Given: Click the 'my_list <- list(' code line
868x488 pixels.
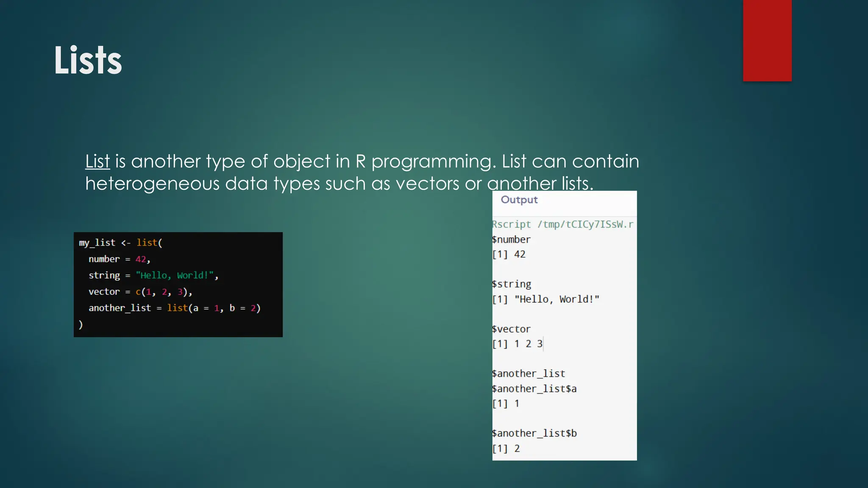Looking at the screenshot, I should pyautogui.click(x=121, y=243).
